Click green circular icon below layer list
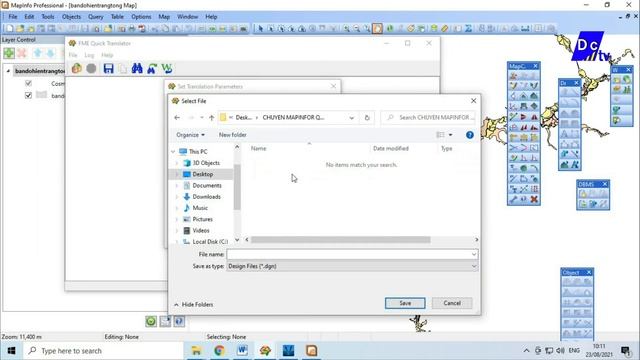Image resolution: width=640 pixels, height=360 pixels. click(x=151, y=322)
